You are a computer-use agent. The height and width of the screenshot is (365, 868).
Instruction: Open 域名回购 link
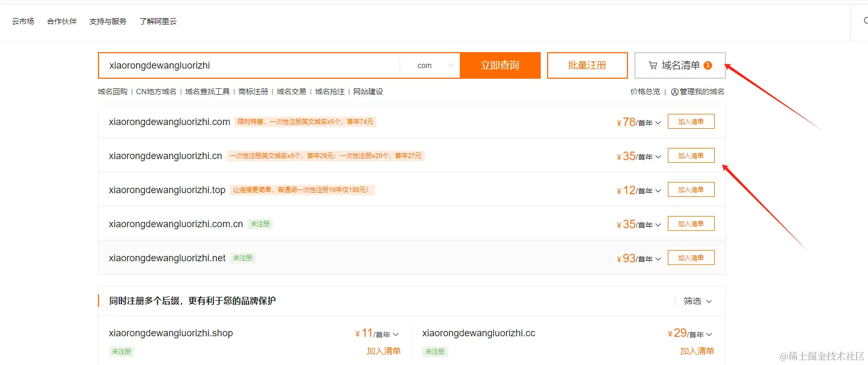pyautogui.click(x=113, y=92)
